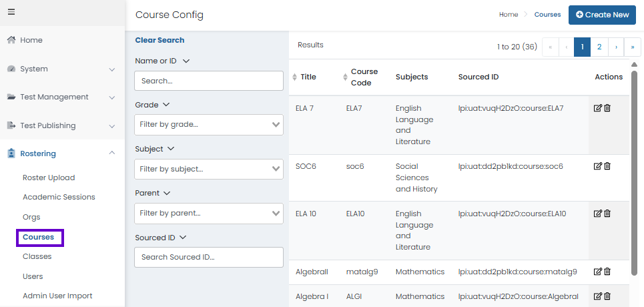
Task: Expand the Test Publishing chevron
Action: tap(111, 126)
